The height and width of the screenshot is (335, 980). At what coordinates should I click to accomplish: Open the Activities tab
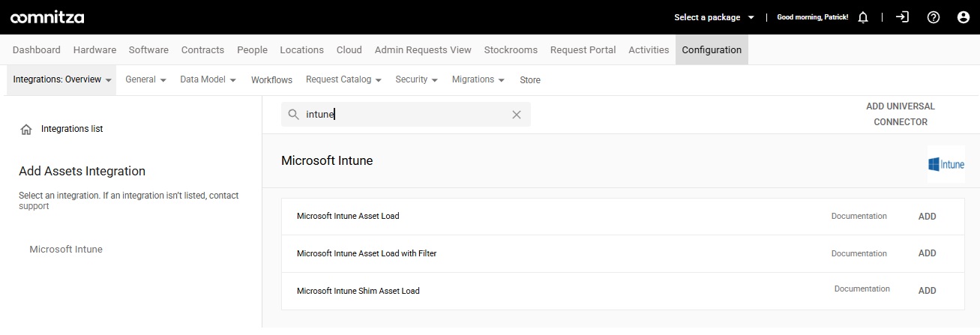tap(649, 50)
